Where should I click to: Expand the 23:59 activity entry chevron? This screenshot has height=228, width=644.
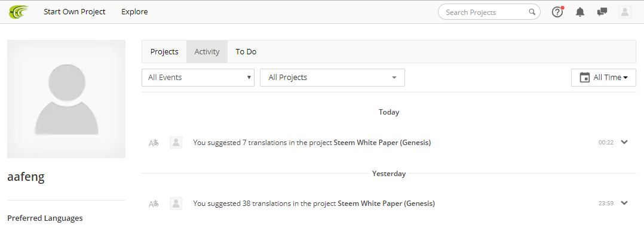click(624, 202)
